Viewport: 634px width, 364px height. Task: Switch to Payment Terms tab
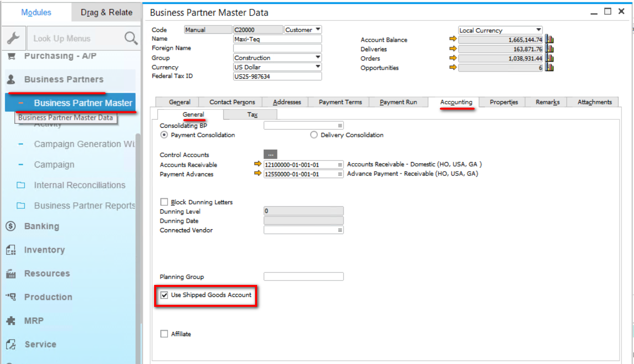341,102
